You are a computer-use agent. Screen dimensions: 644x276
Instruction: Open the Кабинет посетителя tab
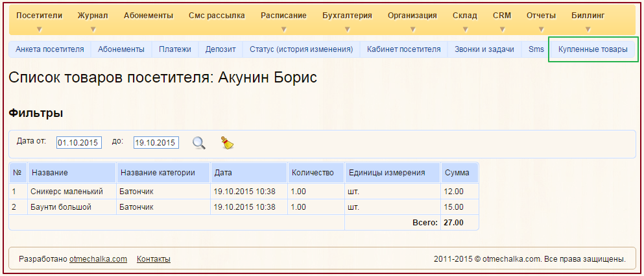tap(404, 49)
